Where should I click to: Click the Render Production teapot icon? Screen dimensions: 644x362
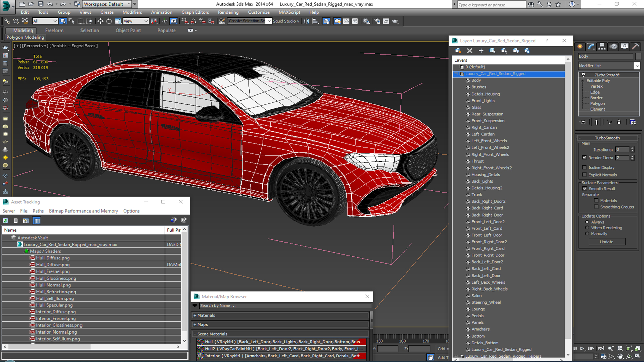point(395,21)
